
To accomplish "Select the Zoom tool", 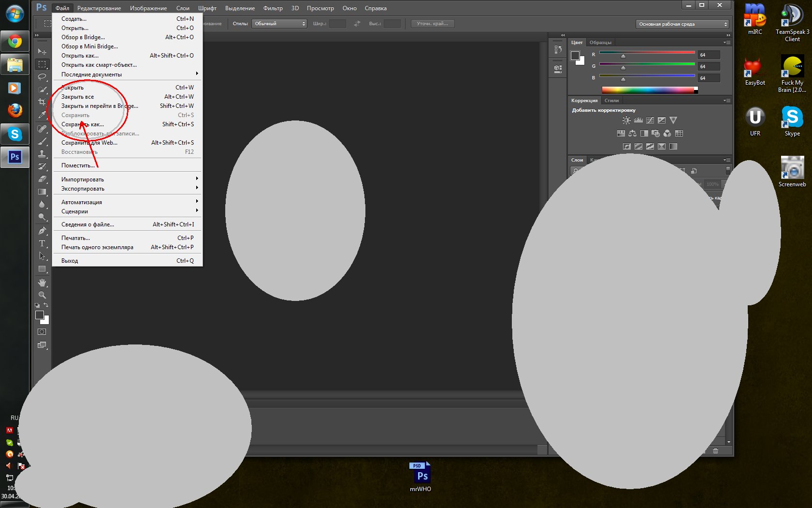I will click(x=42, y=295).
